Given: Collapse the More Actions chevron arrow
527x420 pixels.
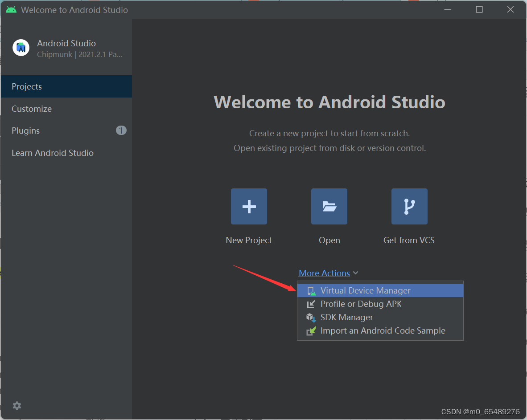Looking at the screenshot, I should click(x=356, y=273).
